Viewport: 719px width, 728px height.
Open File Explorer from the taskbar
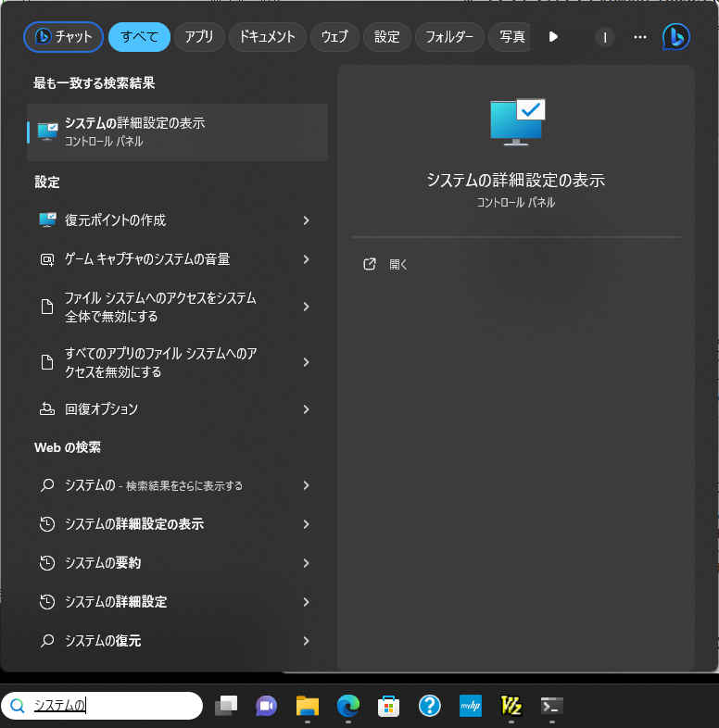click(x=308, y=707)
